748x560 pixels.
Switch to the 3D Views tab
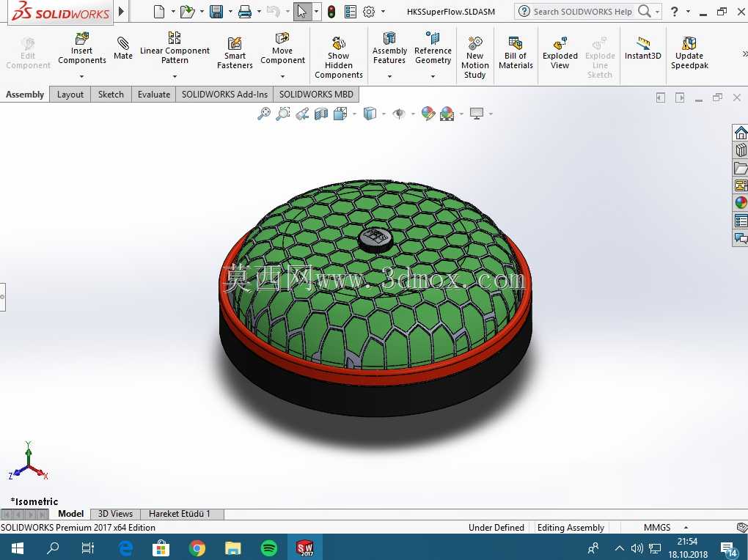pos(115,514)
